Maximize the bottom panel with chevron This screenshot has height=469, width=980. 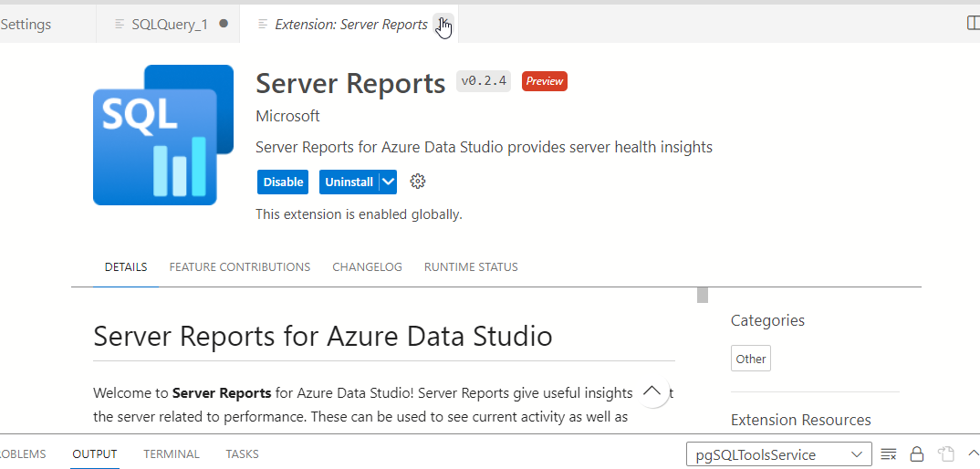pos(973,454)
